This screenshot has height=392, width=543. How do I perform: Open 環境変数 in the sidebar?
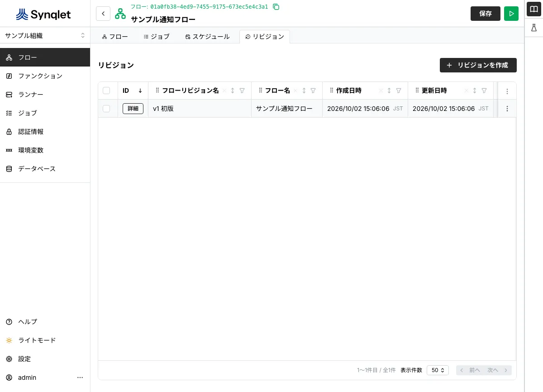[45, 150]
